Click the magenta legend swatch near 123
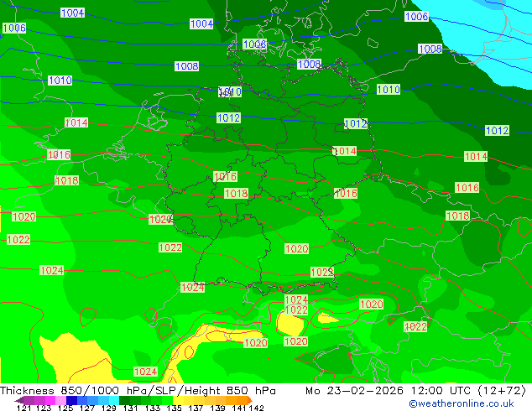The image size is (532, 411). (50, 400)
